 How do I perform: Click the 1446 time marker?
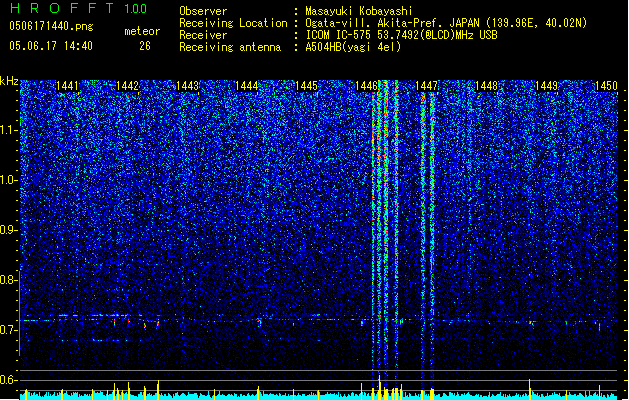click(367, 86)
